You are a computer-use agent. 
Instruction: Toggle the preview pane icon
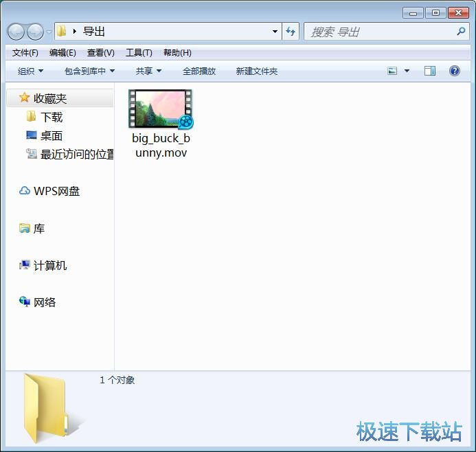coord(429,71)
